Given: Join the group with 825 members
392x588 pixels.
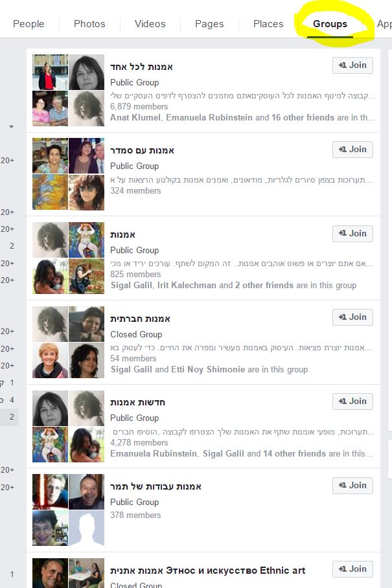Looking at the screenshot, I should point(352,233).
